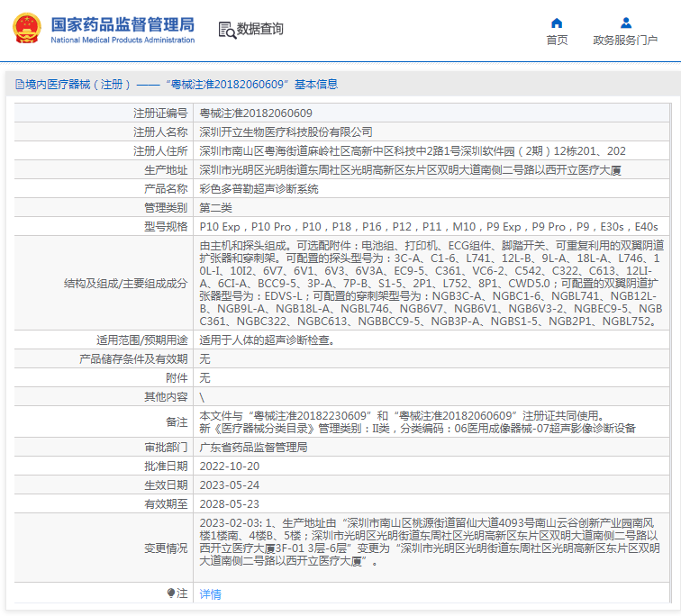
Task: Click the 备注 label
Action: [177, 422]
